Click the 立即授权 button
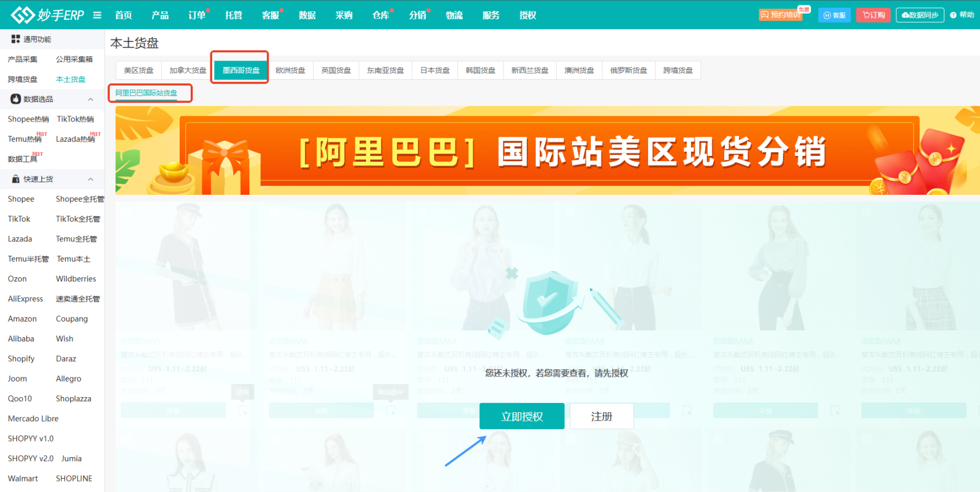Screen dimensions: 980x492 pyautogui.click(x=522, y=416)
